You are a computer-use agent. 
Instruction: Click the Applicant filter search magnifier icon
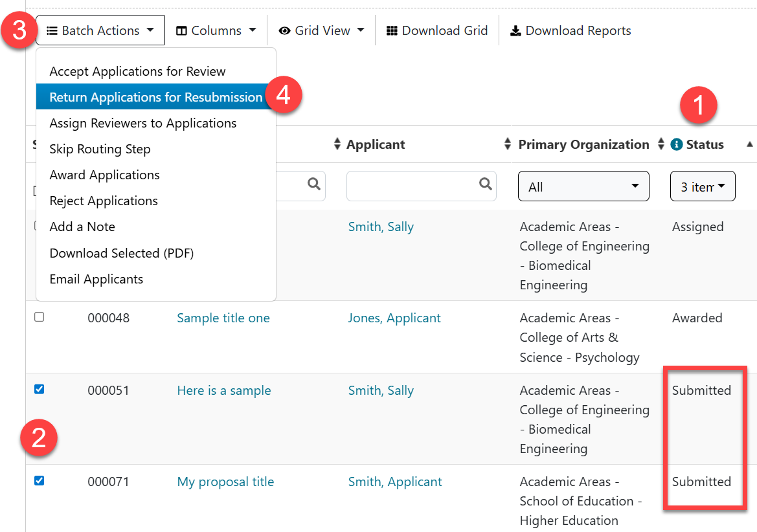coord(485,184)
